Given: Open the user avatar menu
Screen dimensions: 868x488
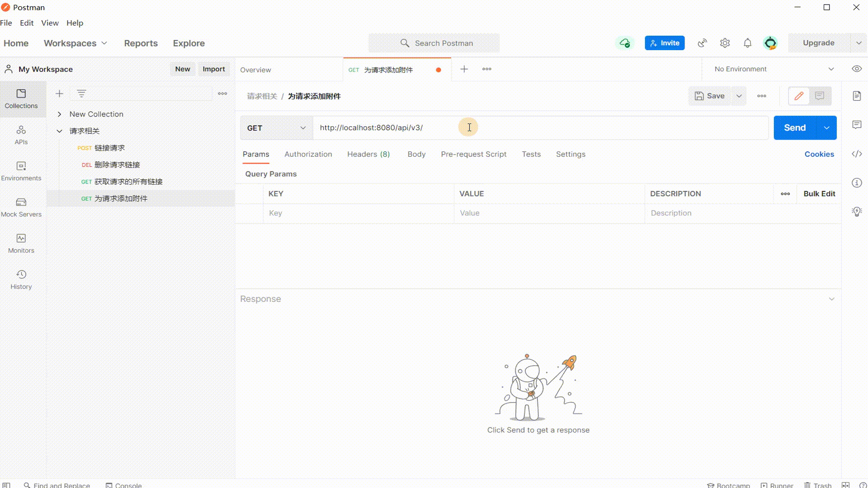Looking at the screenshot, I should 770,43.
